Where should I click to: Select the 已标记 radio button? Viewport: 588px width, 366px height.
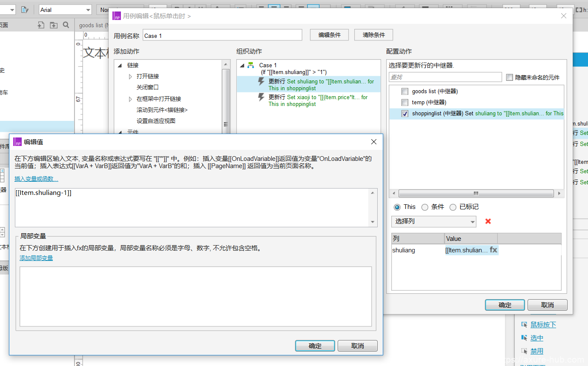click(x=453, y=207)
